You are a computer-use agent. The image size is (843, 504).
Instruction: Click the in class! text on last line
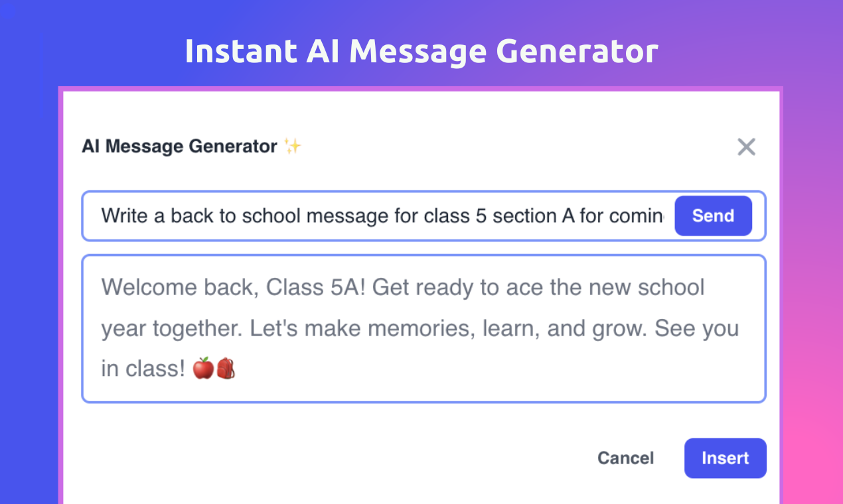tap(143, 369)
